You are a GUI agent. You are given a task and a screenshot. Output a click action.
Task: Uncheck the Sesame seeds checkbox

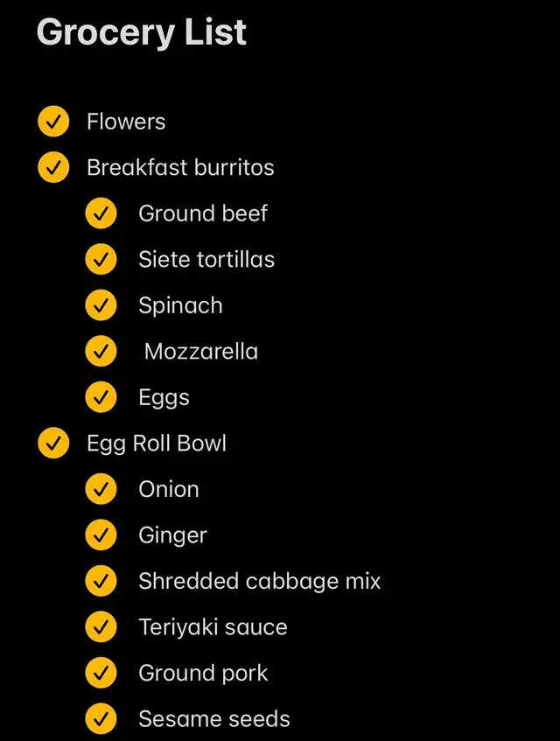[101, 718]
